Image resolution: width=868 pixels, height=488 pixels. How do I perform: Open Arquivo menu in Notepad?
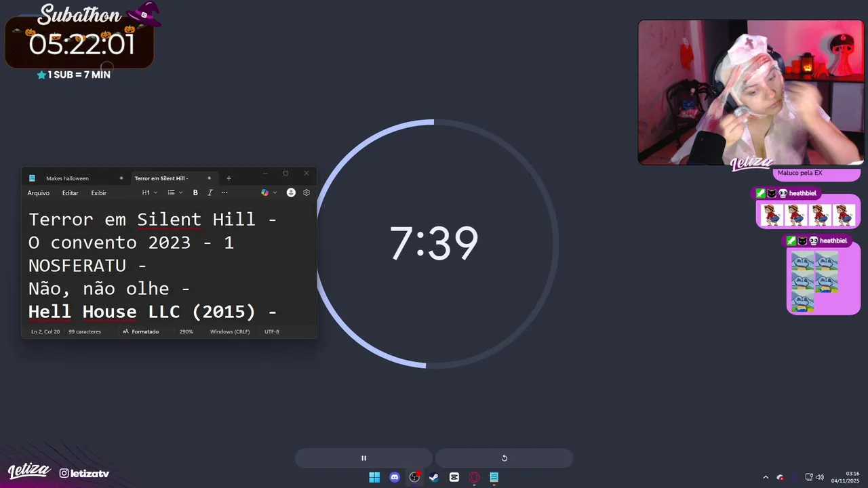tap(39, 193)
